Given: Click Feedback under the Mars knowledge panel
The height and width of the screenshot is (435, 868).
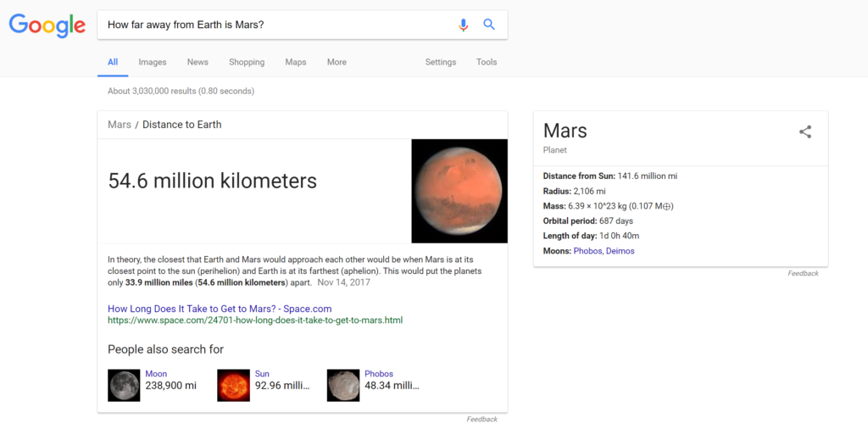Looking at the screenshot, I should coord(803,273).
